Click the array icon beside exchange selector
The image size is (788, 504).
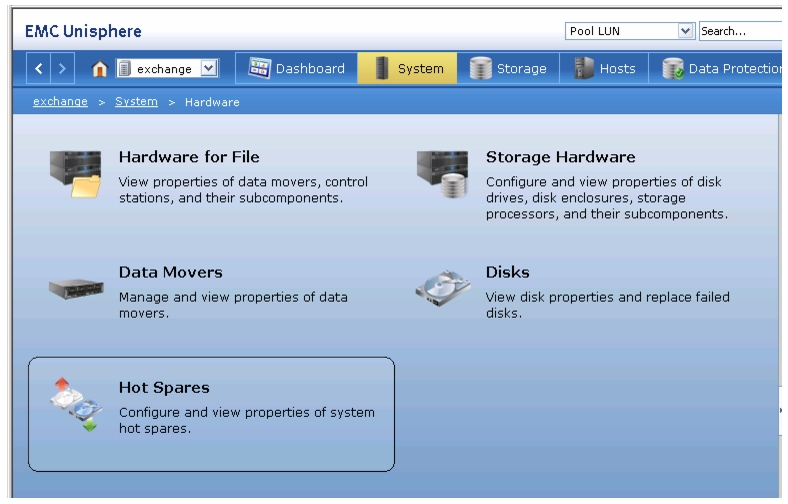[125, 68]
